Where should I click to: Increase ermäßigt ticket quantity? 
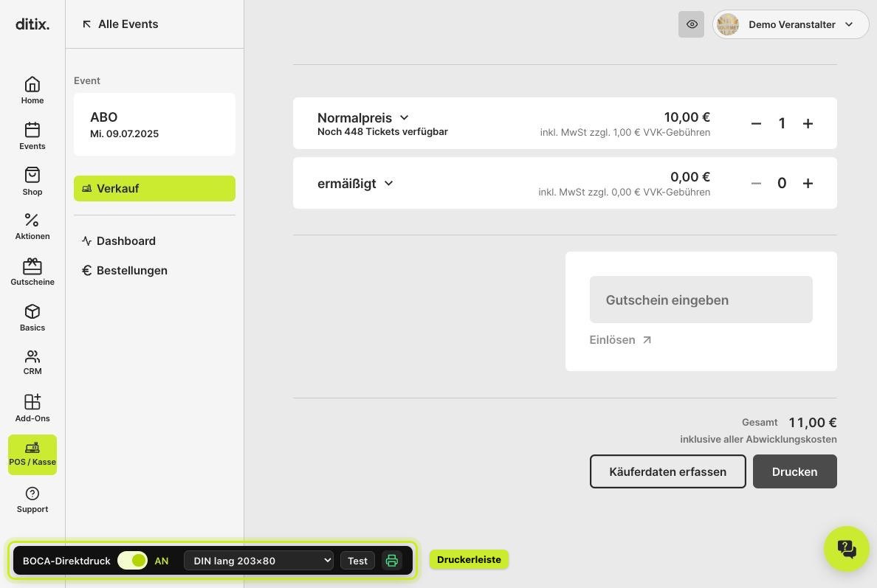(808, 183)
